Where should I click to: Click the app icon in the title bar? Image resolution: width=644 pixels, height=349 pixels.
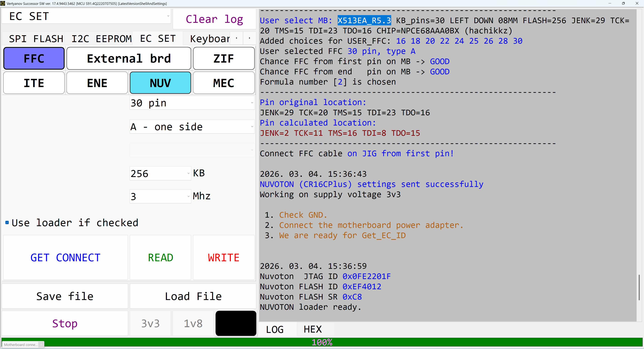3,3
